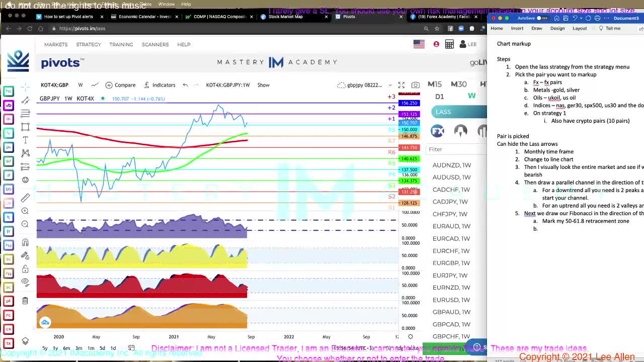Open the W interval dropdown
Screen dimensions: 644x362
click(x=80, y=85)
